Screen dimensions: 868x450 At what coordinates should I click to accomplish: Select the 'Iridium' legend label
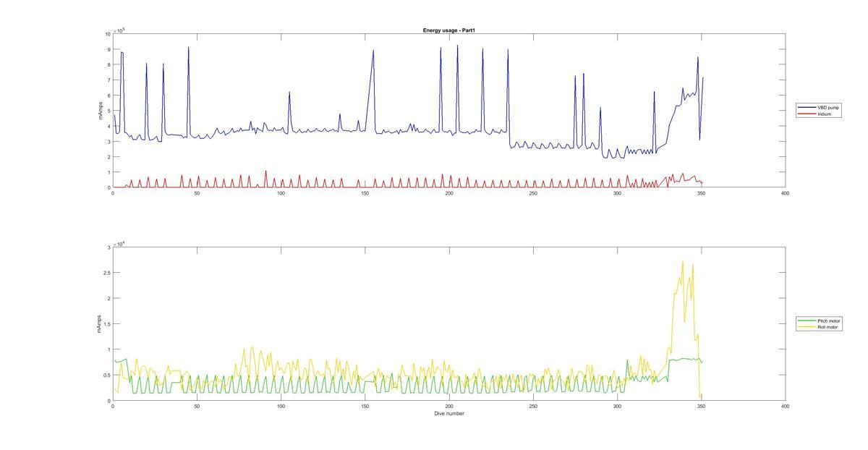point(825,114)
